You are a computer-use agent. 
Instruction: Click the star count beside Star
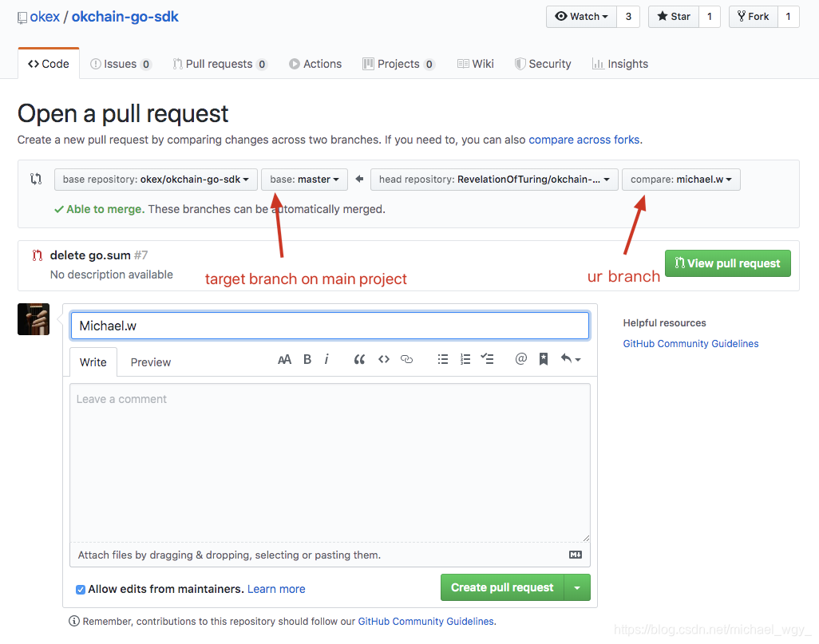710,17
